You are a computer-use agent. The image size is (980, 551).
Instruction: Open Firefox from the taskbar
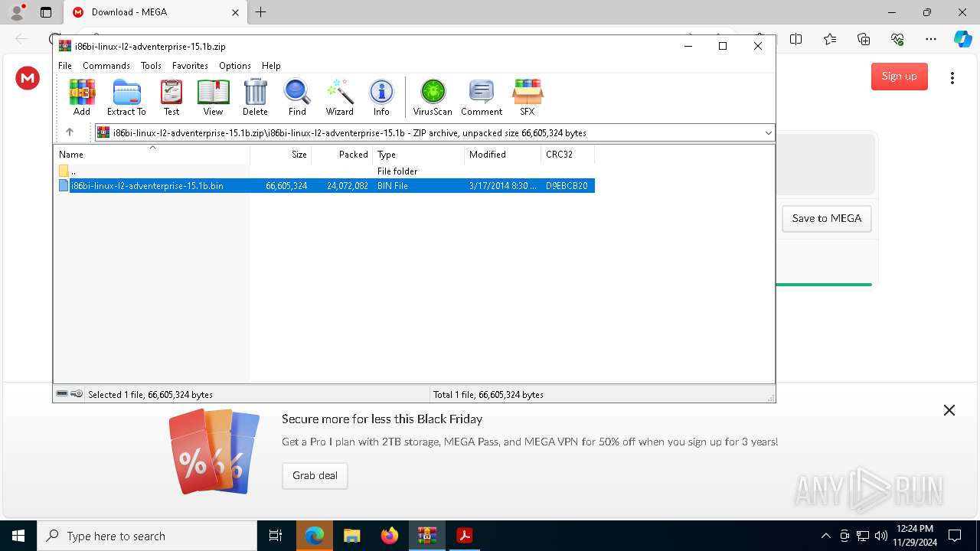pos(390,536)
